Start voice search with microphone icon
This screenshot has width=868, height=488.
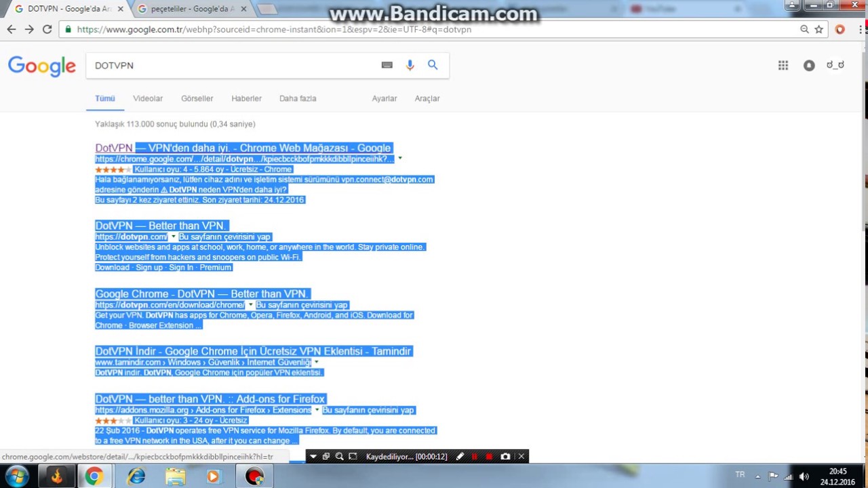(410, 65)
